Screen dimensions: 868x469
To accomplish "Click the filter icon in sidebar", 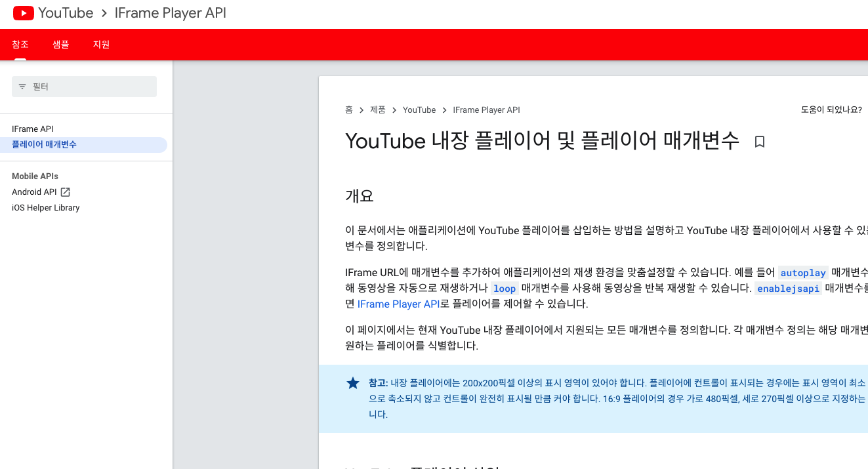I will (22, 87).
